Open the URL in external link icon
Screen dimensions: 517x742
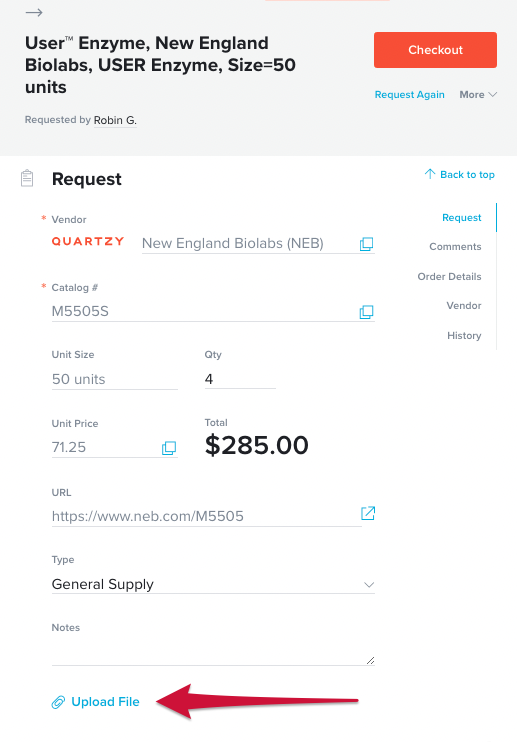coord(368,513)
